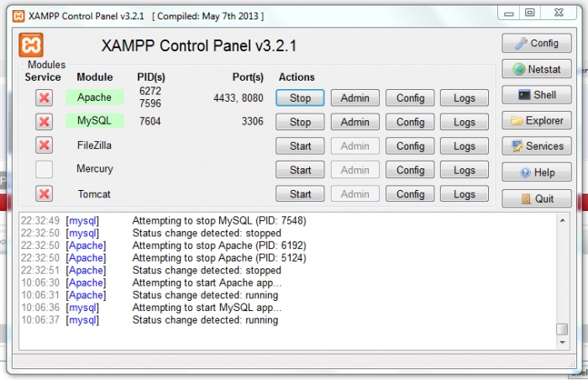
Task: Open MySQL Admin page
Action: pos(355,122)
